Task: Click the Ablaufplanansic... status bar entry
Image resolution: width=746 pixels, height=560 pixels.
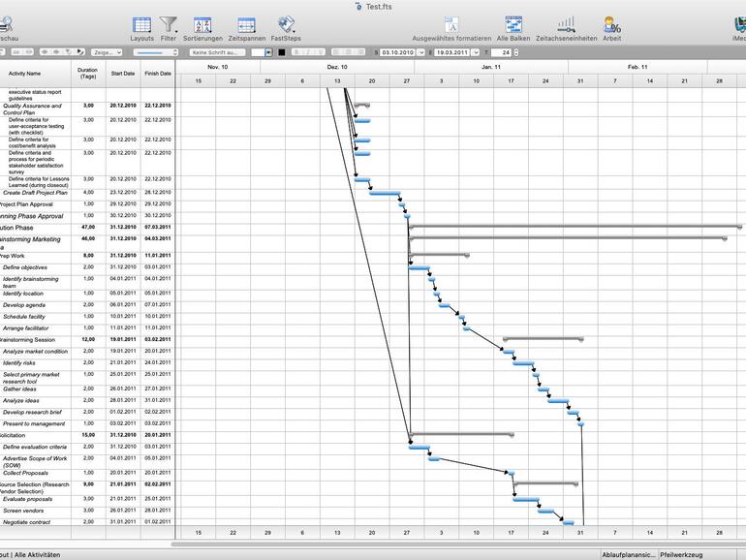Action: [x=629, y=555]
